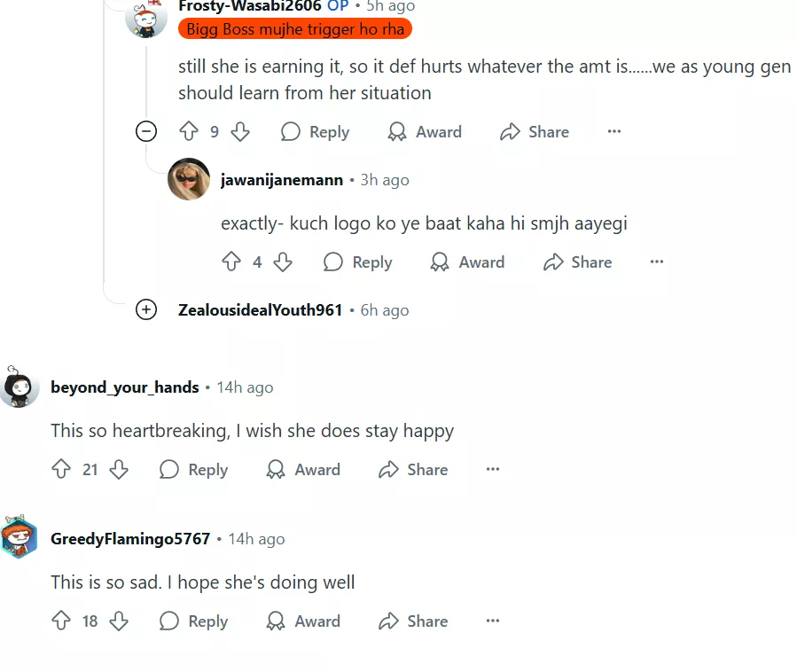Upvote GreedyFlamingo5767's comment

pyautogui.click(x=61, y=621)
